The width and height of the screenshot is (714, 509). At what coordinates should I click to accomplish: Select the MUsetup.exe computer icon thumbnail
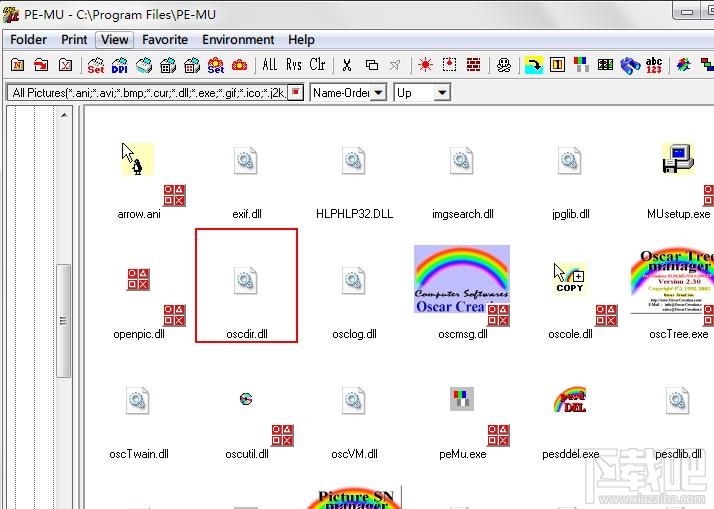678,159
